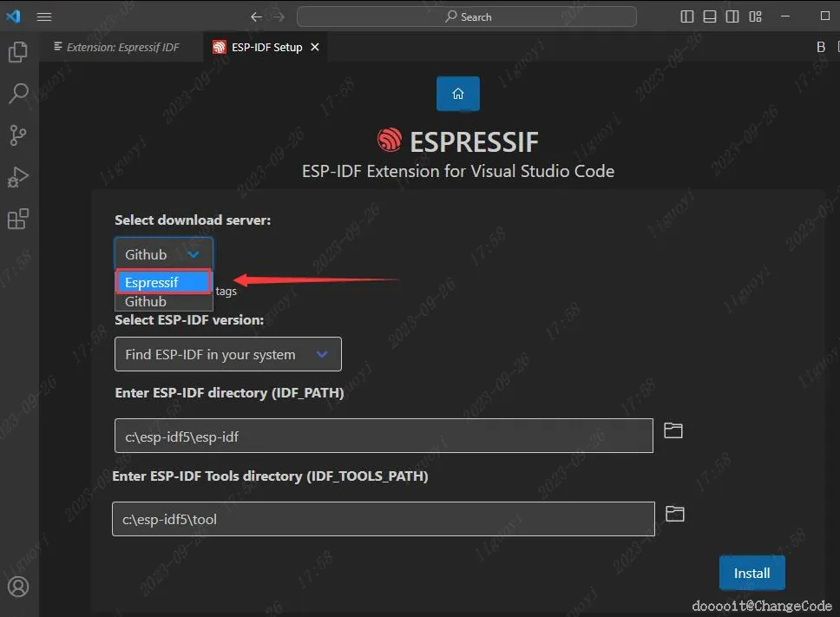The width and height of the screenshot is (840, 617).
Task: Open the hamburger application menu
Action: point(44,17)
